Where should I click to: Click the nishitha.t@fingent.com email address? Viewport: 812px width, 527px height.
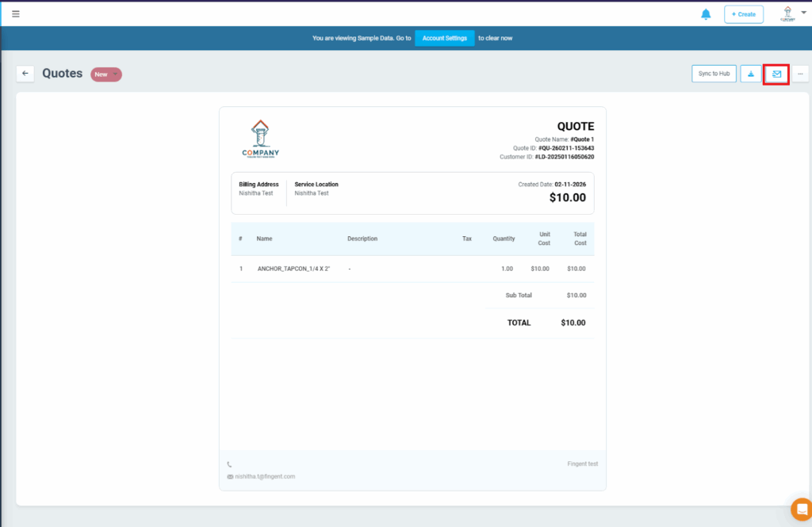265,477
